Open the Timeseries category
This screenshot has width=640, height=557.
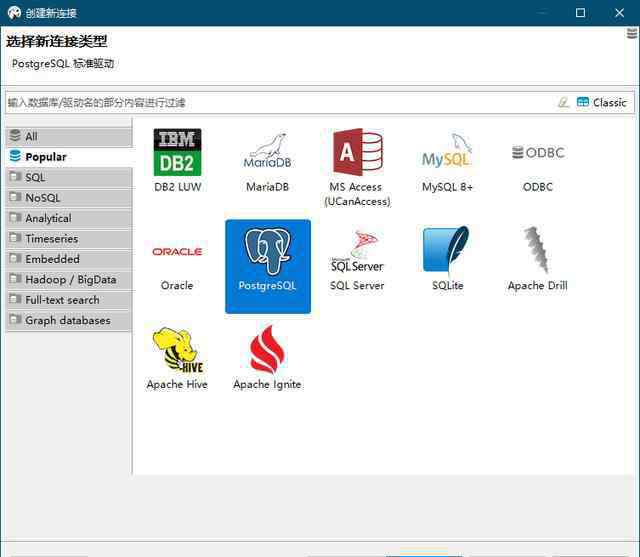(69, 238)
